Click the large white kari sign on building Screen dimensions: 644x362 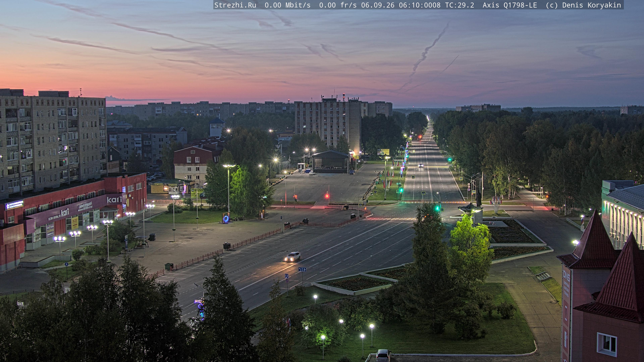pyautogui.click(x=114, y=199)
